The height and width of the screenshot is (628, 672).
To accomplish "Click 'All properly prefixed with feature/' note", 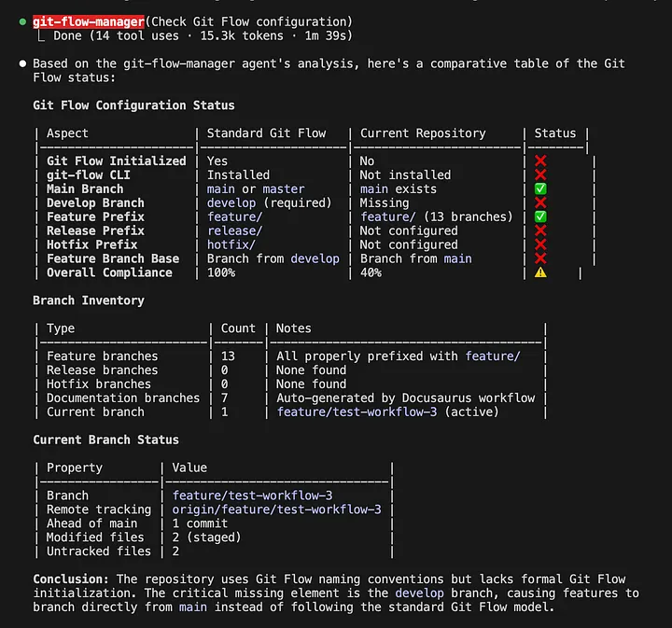I will (399, 356).
